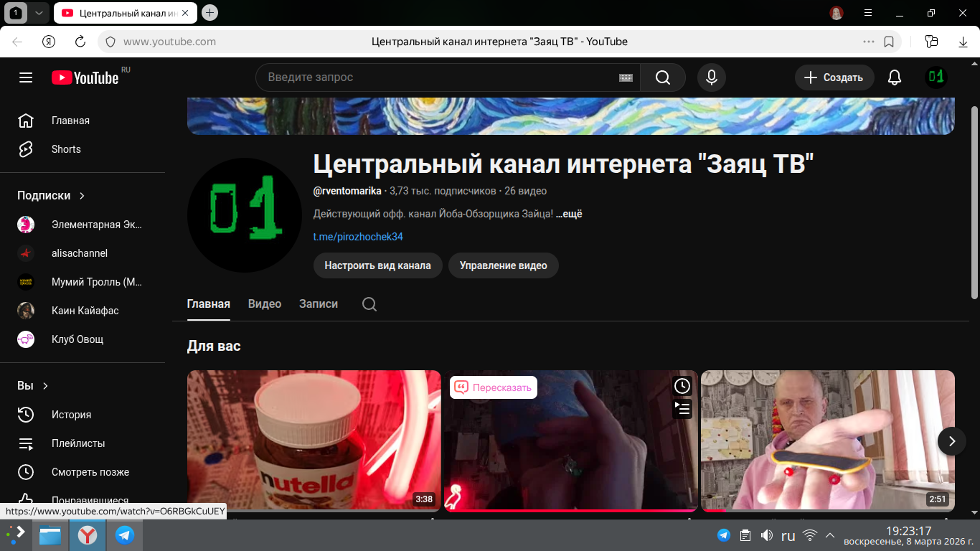Open Смотреть позже in the sidebar
Screen dimensions: 980x551
[83, 472]
